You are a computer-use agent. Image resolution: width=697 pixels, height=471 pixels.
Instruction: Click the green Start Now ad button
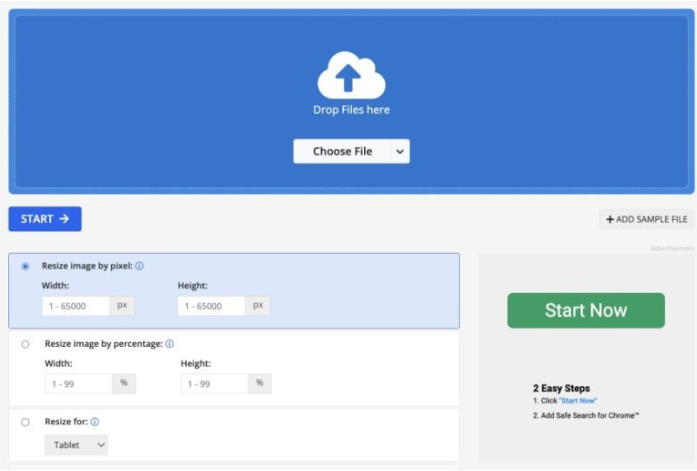click(585, 310)
